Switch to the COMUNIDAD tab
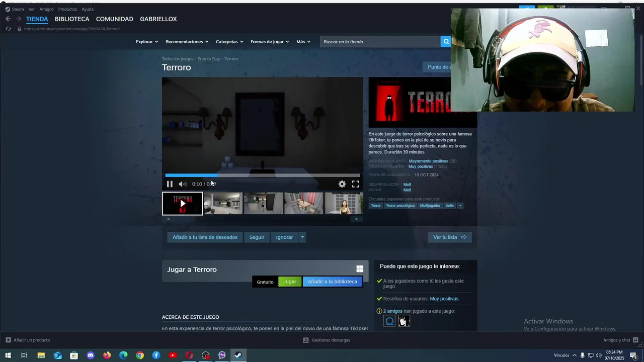Image resolution: width=644 pixels, height=362 pixels. pos(115,19)
